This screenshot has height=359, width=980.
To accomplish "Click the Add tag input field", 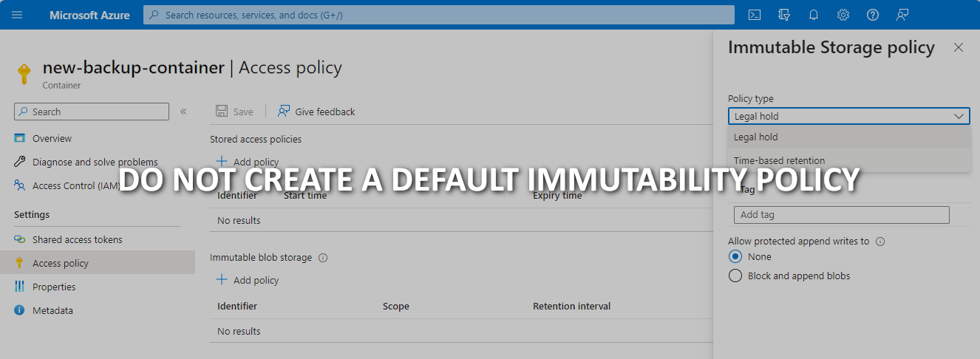I will point(841,214).
